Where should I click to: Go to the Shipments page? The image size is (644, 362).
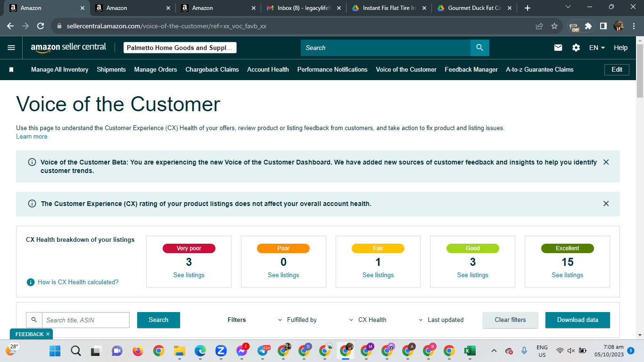111,69
